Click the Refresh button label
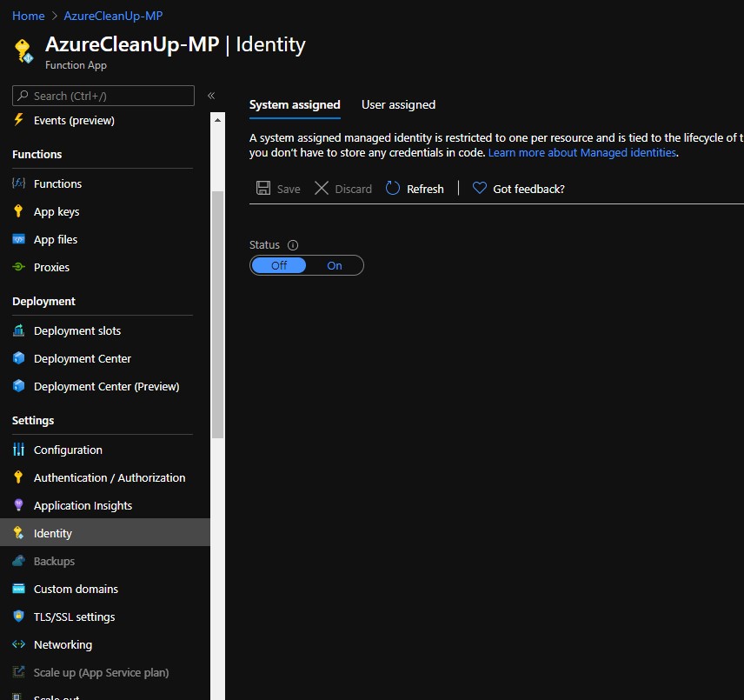Image resolution: width=744 pixels, height=700 pixels. coord(425,189)
